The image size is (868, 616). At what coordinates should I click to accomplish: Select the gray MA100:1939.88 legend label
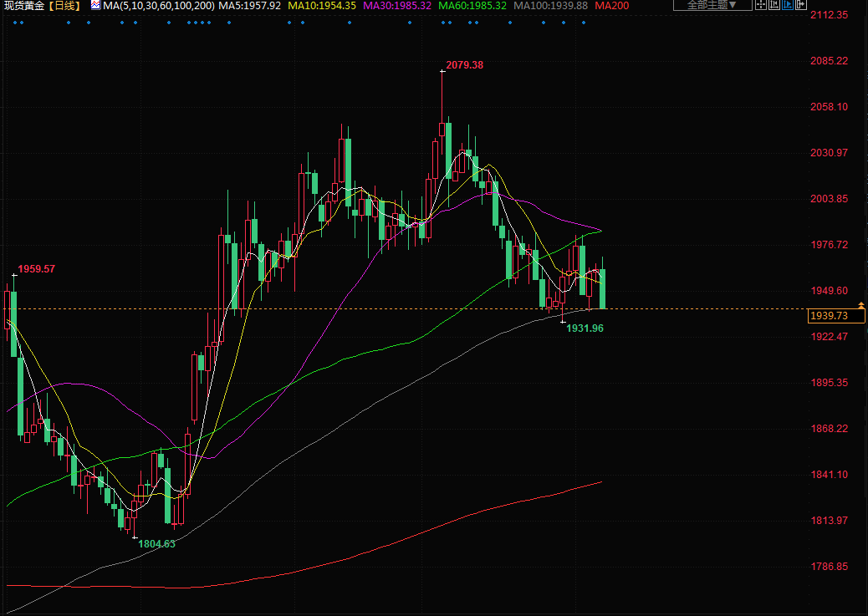(x=550, y=5)
